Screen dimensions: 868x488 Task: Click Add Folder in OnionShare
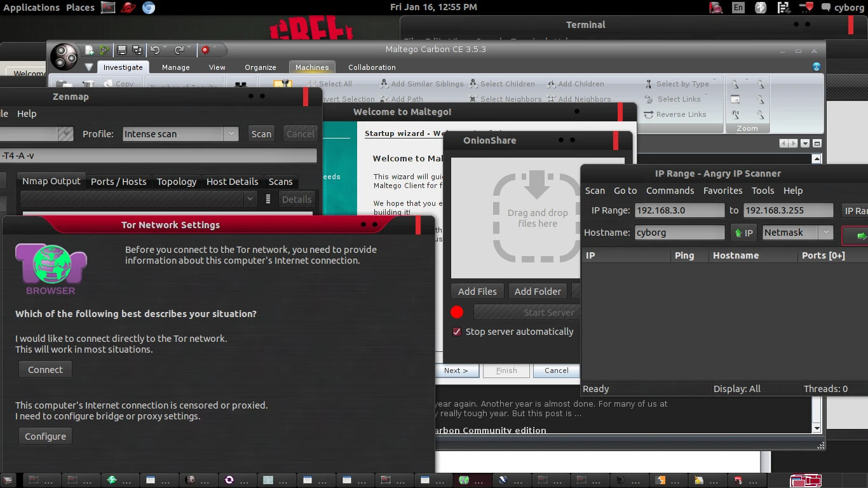pyautogui.click(x=538, y=292)
